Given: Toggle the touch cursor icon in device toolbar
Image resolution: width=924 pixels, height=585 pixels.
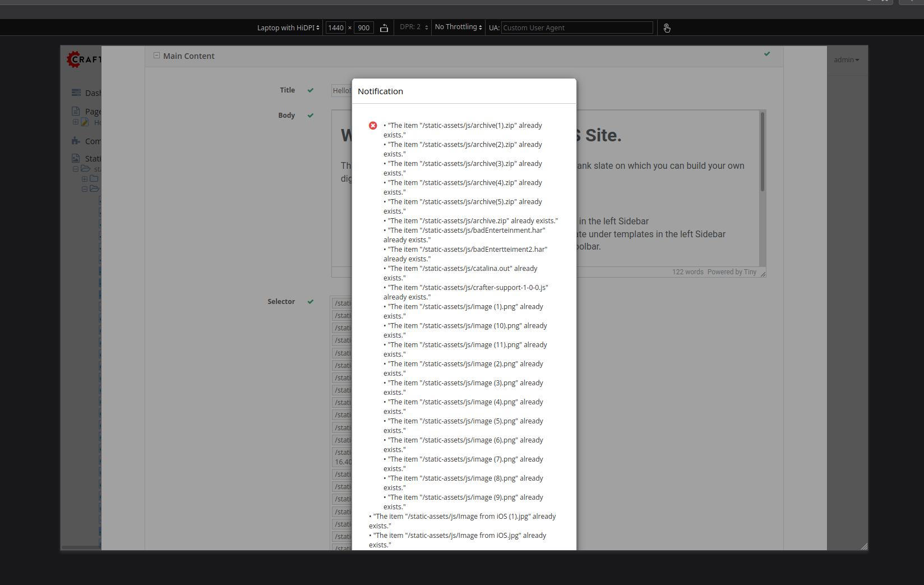Looking at the screenshot, I should (x=667, y=27).
